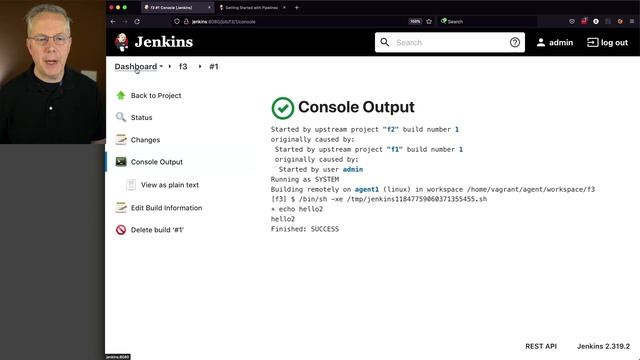Close the Getting Started with Pipelines tab

[284, 7]
